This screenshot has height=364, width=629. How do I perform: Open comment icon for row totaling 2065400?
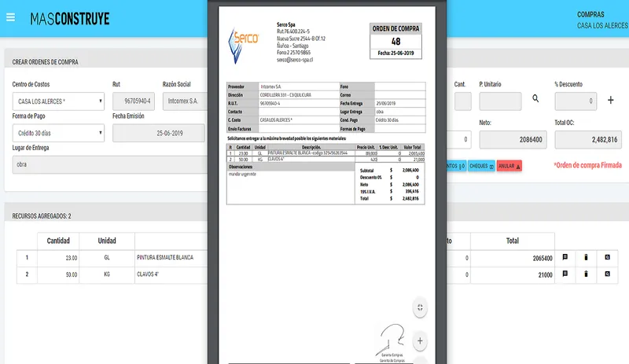pyautogui.click(x=565, y=257)
